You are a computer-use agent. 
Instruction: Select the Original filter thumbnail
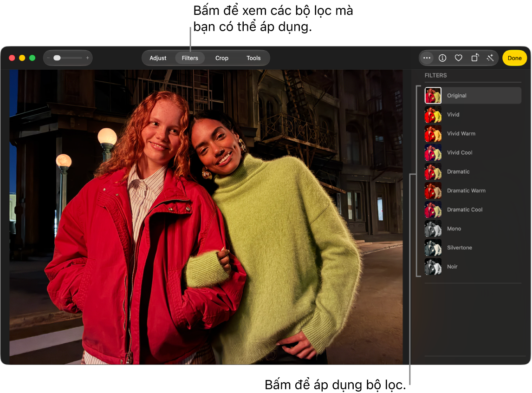click(x=433, y=95)
